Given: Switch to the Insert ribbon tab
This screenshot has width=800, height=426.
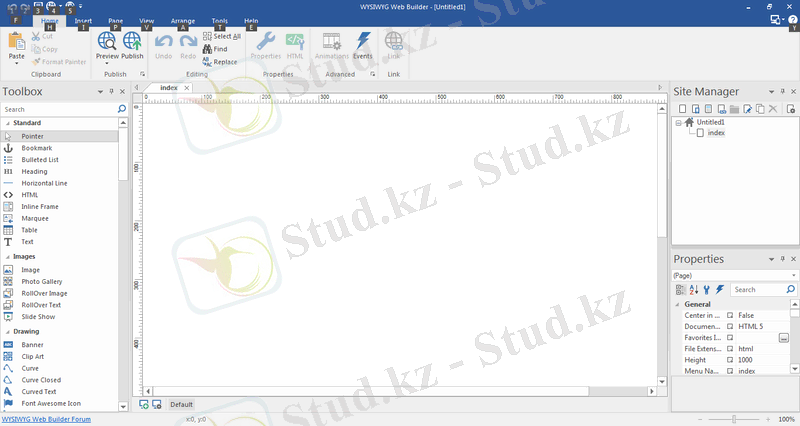Looking at the screenshot, I should coord(83,21).
